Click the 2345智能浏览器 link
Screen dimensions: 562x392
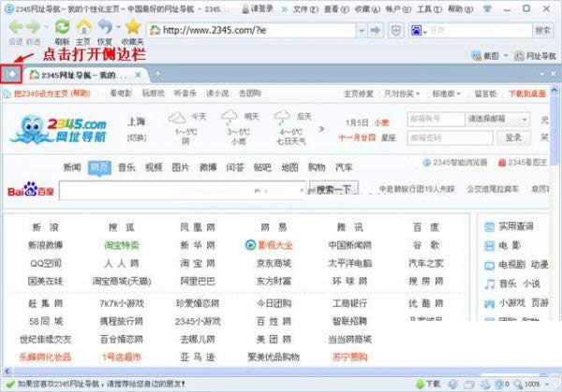click(x=455, y=163)
